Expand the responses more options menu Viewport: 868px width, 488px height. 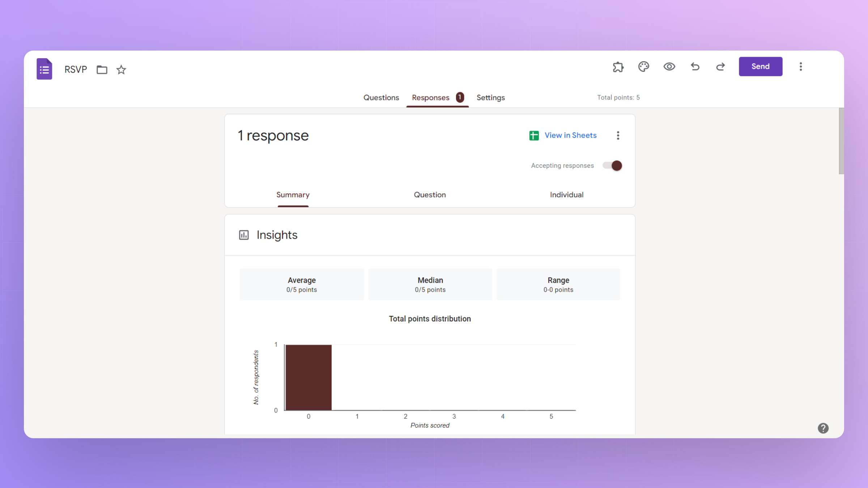pos(618,136)
